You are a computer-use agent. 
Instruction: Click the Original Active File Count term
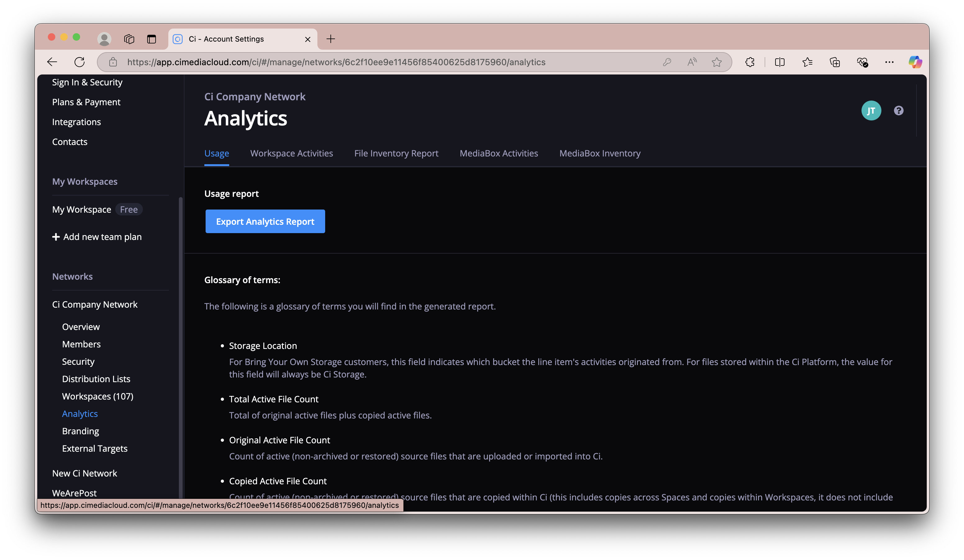tap(279, 440)
